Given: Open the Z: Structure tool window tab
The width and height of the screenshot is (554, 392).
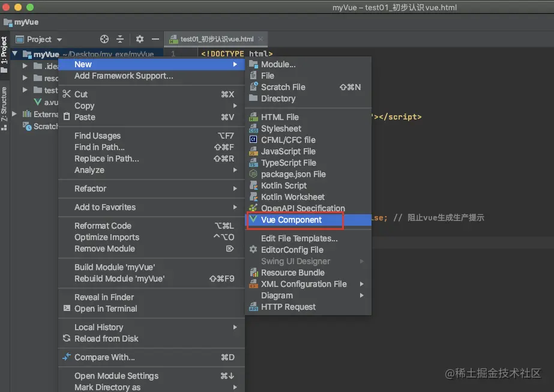Looking at the screenshot, I should pos(4,109).
